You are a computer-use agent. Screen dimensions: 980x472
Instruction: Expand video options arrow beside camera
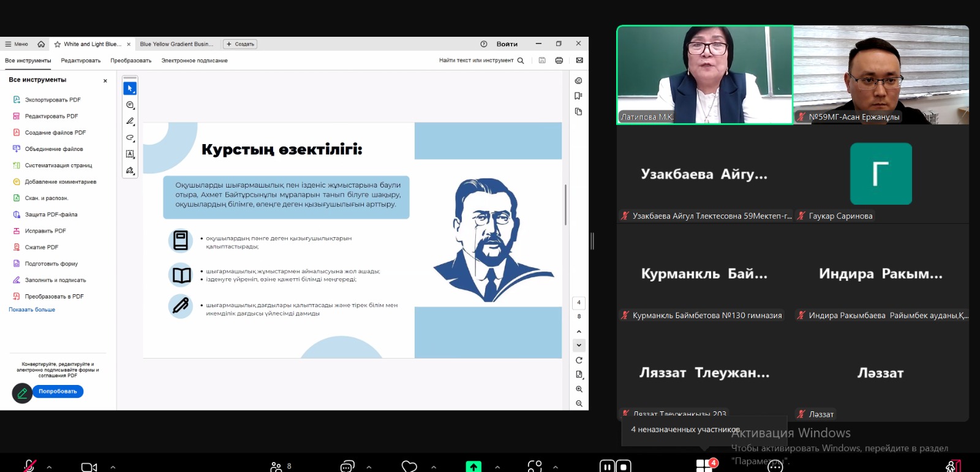(x=113, y=466)
